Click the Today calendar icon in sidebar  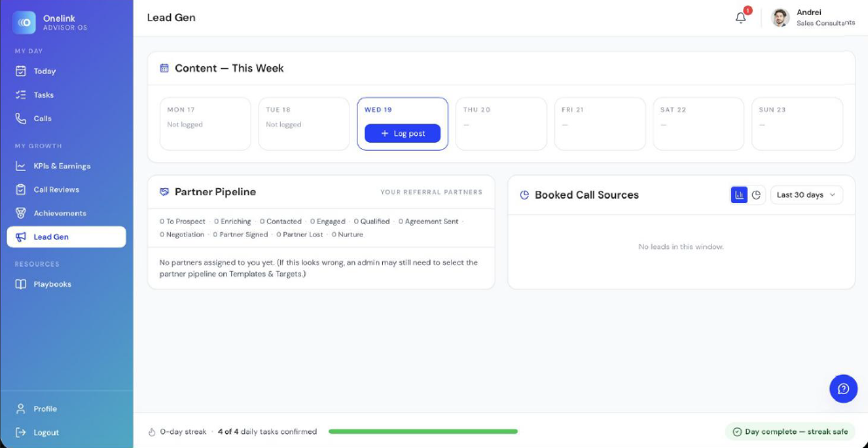point(20,71)
